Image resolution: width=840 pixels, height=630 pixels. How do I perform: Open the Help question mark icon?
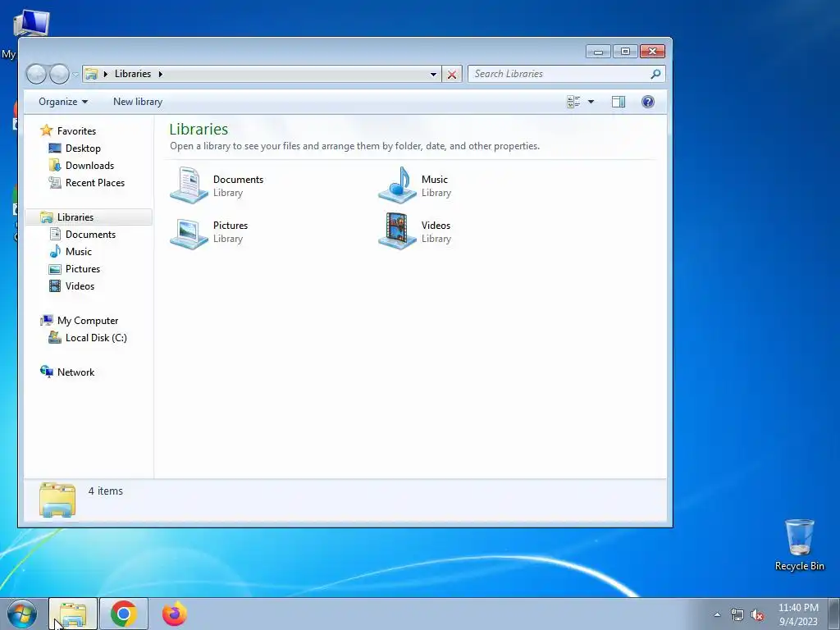[x=648, y=102]
